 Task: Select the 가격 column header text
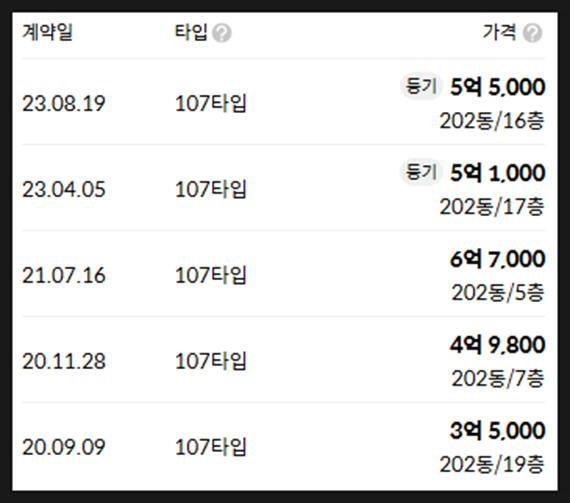pyautogui.click(x=499, y=32)
